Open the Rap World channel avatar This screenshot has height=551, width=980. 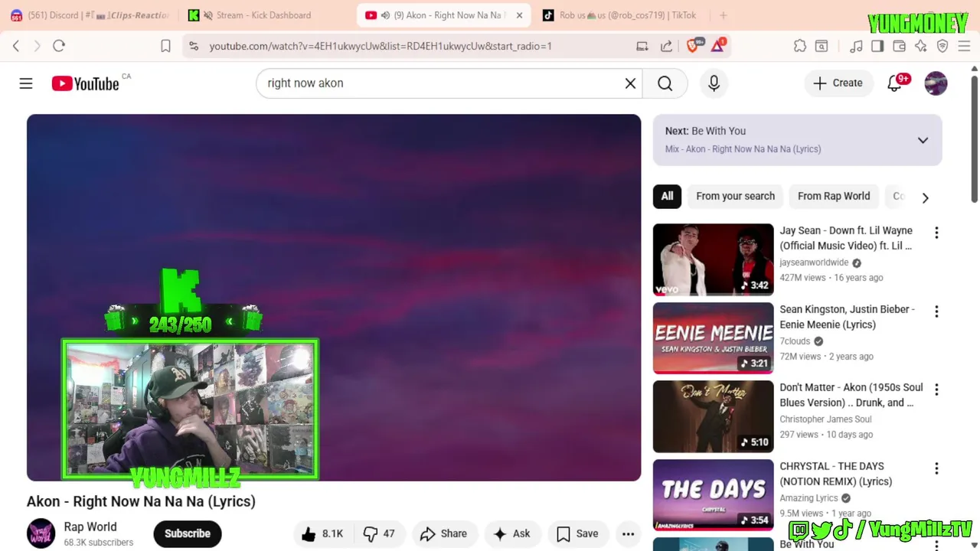pos(41,533)
